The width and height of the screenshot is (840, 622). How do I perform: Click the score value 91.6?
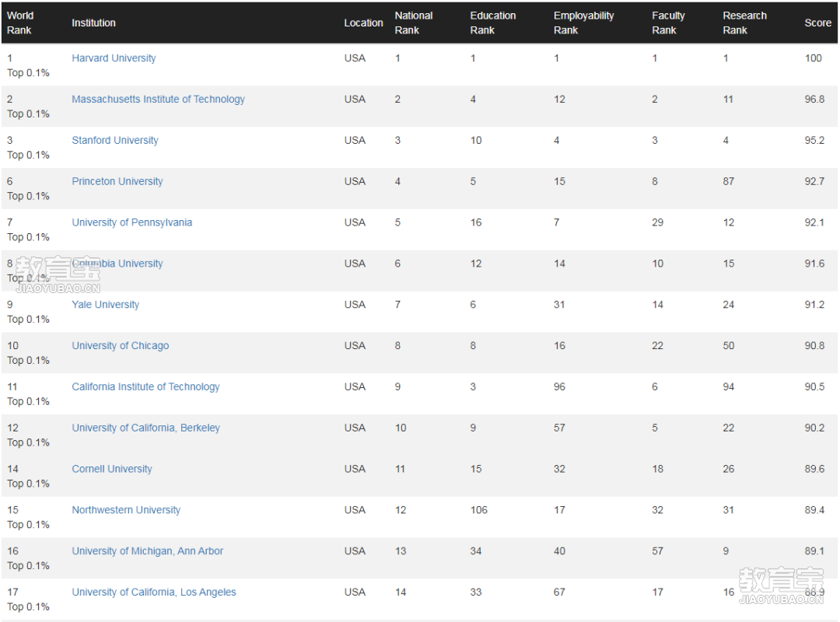[814, 264]
